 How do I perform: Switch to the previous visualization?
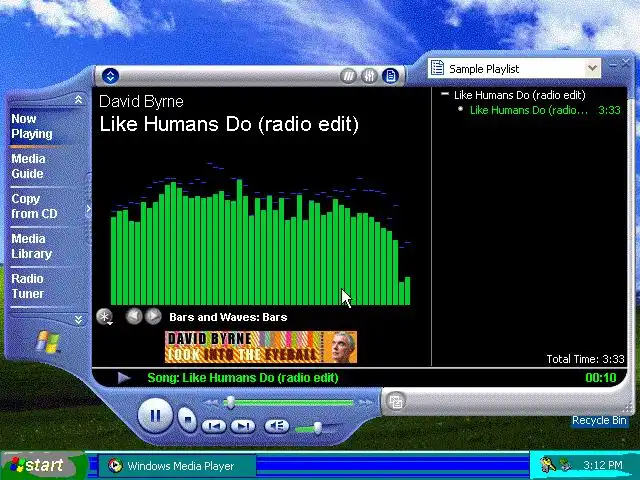click(134, 316)
